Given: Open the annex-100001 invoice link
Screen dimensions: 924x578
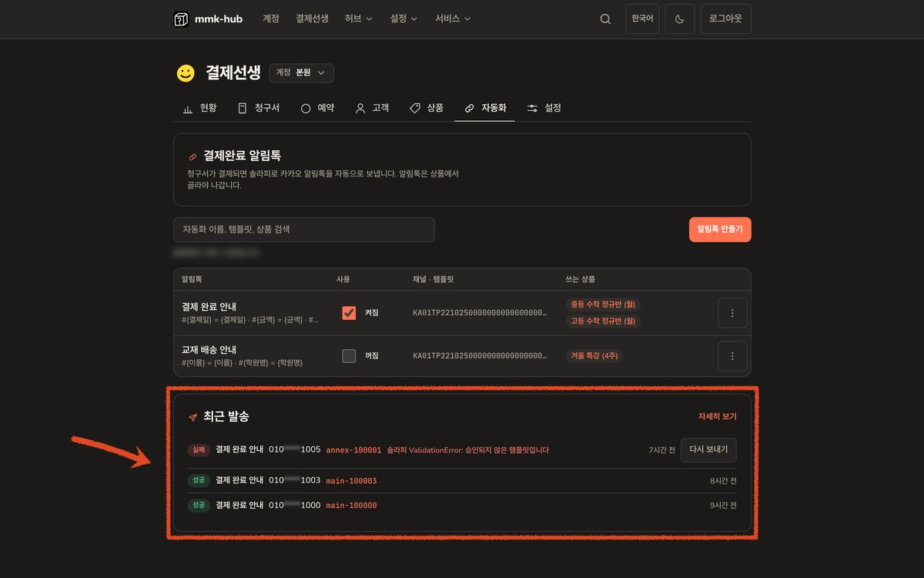Looking at the screenshot, I should (x=353, y=450).
